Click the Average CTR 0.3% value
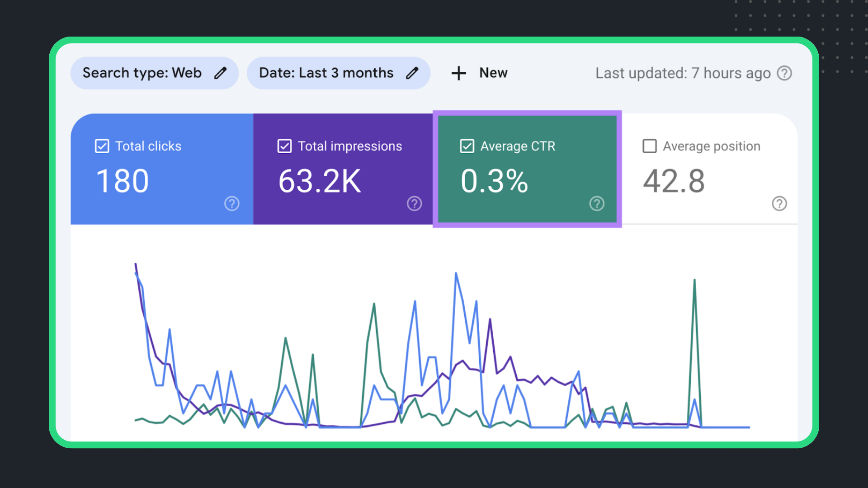Screen dimensions: 868x488 coord(494,181)
